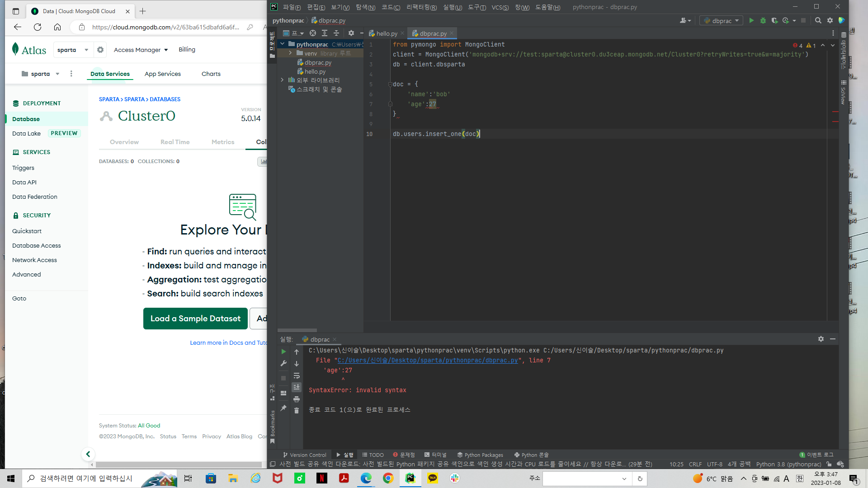Open the dbprac run configuration dropdown
The image size is (868, 488).
coord(722,20)
